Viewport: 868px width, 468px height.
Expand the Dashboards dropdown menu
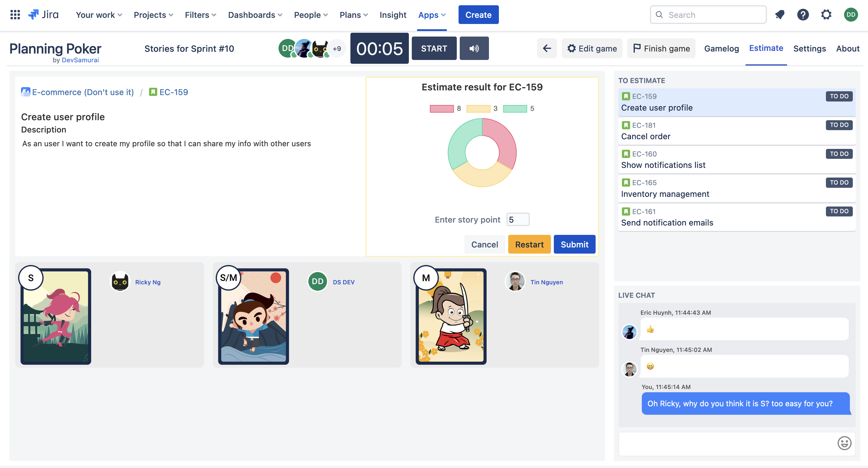pyautogui.click(x=255, y=15)
